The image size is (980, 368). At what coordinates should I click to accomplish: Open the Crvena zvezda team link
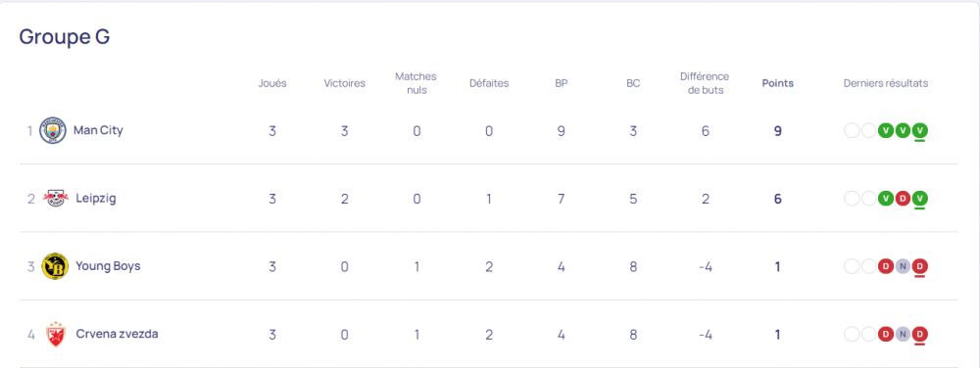(117, 334)
